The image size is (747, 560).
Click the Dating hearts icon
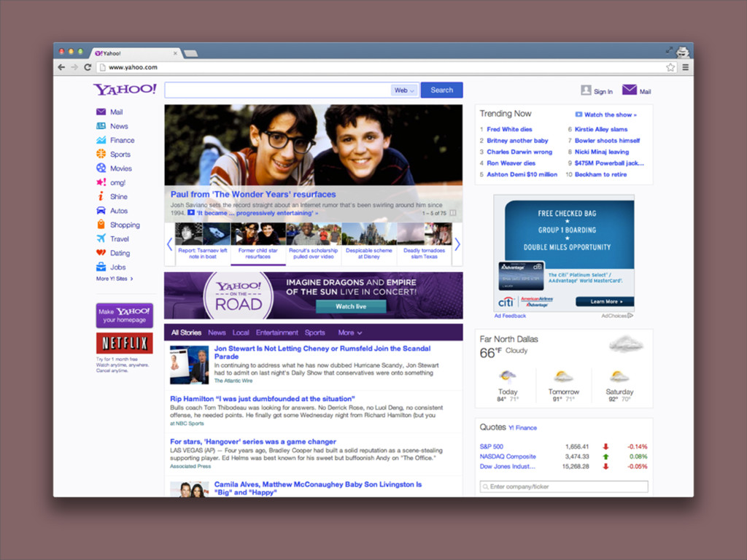(101, 253)
